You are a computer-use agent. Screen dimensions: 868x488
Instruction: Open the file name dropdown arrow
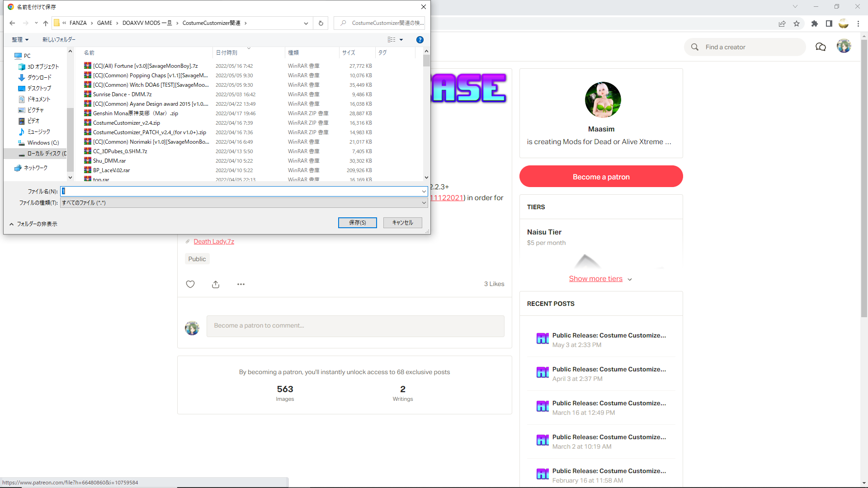[x=424, y=191]
